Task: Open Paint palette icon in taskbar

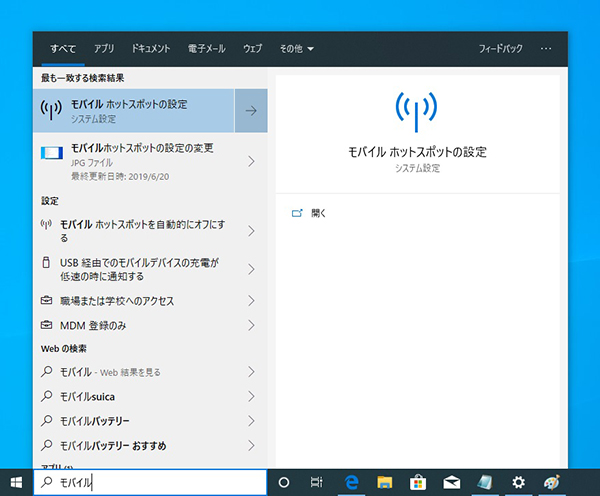Action: click(551, 482)
